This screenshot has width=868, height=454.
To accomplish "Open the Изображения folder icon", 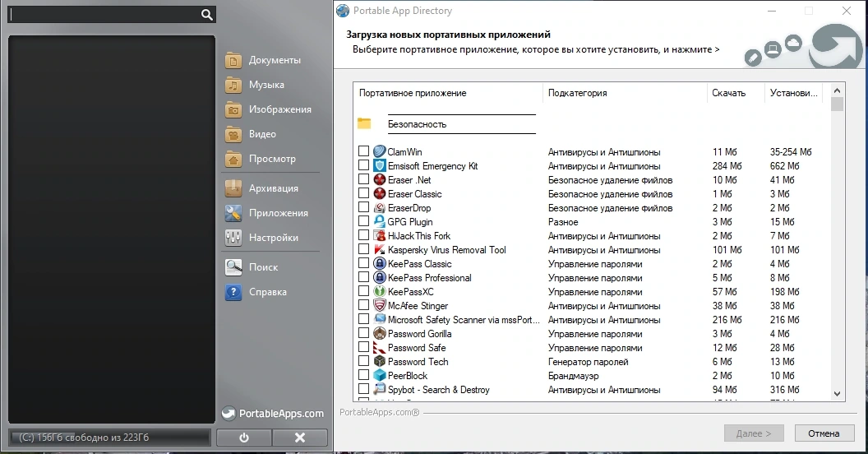I will point(233,109).
